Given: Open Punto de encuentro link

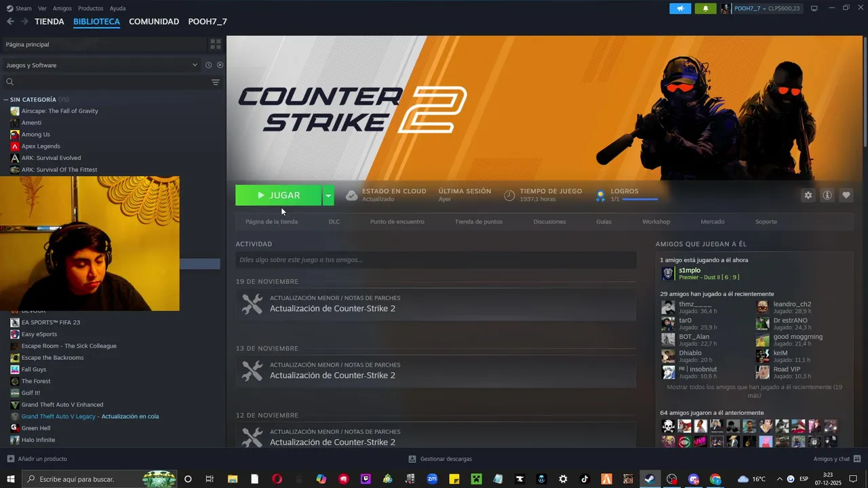Looking at the screenshot, I should [397, 222].
